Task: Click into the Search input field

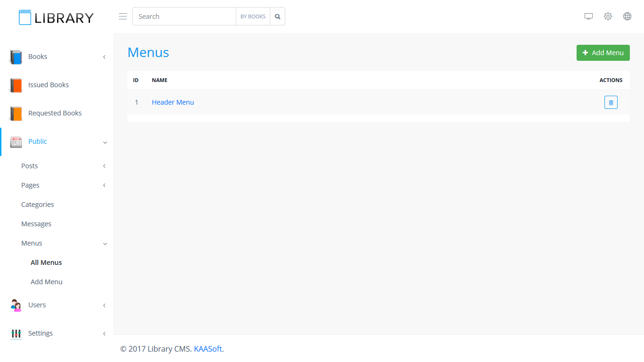Action: (184, 16)
